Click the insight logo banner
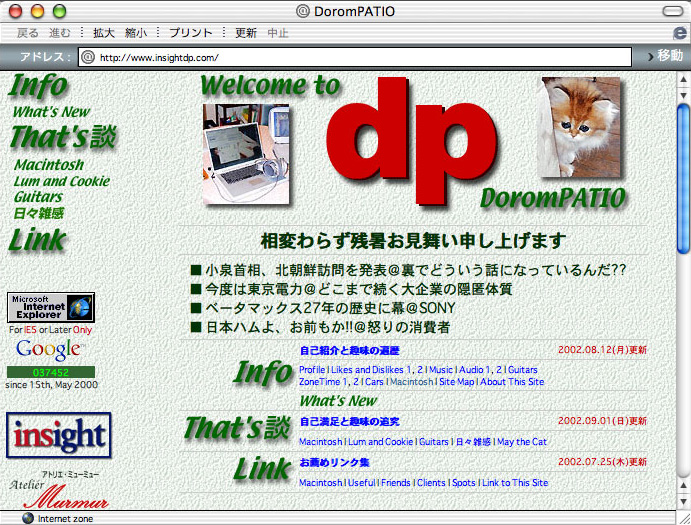This screenshot has height=525, width=691. pos(58,435)
